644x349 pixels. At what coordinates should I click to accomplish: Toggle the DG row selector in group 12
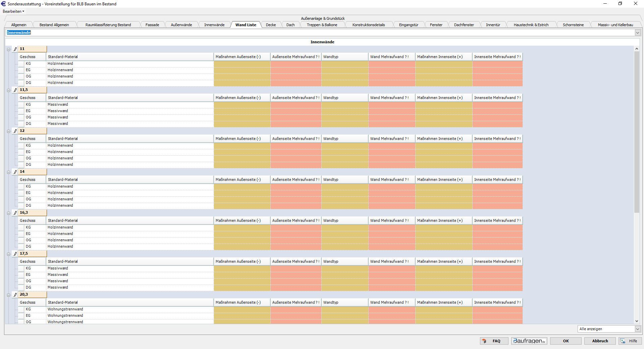pos(21,165)
